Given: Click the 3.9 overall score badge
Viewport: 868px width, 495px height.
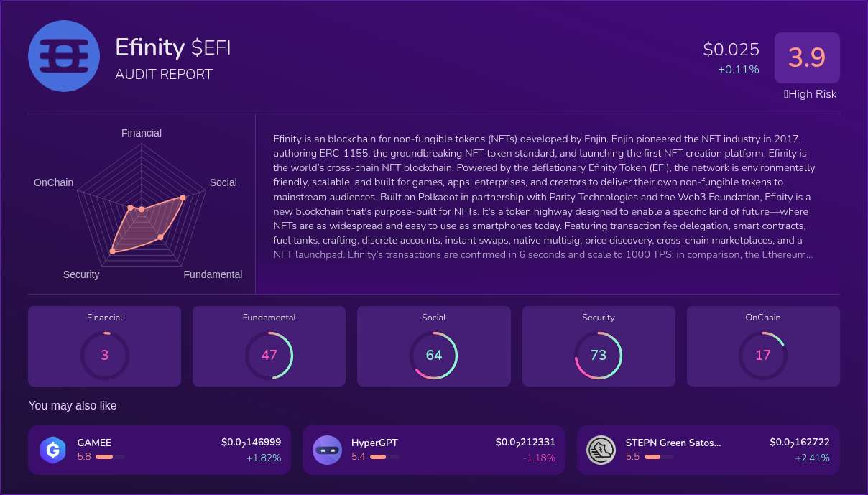Looking at the screenshot, I should 807,57.
